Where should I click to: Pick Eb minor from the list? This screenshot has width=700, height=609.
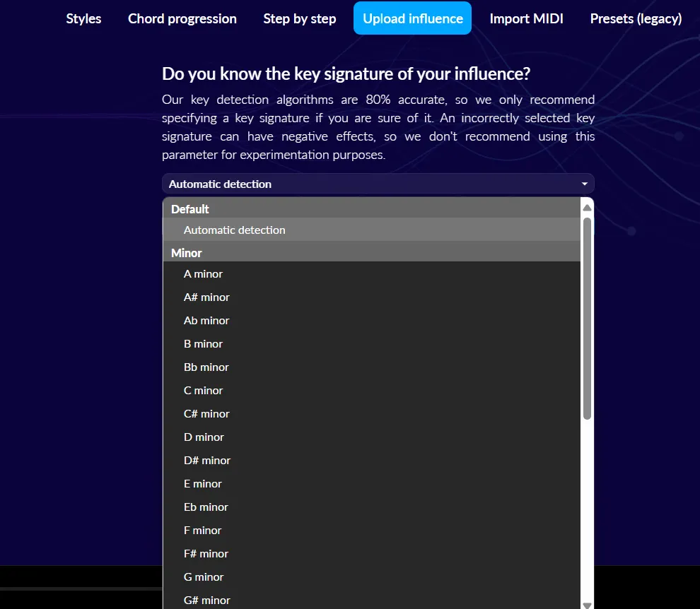coord(206,507)
